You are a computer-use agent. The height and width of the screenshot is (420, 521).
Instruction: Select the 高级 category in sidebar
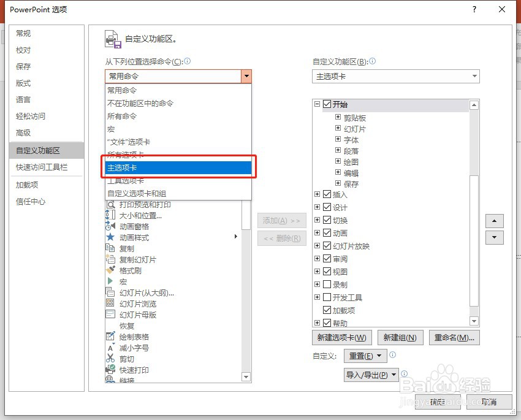click(47, 133)
